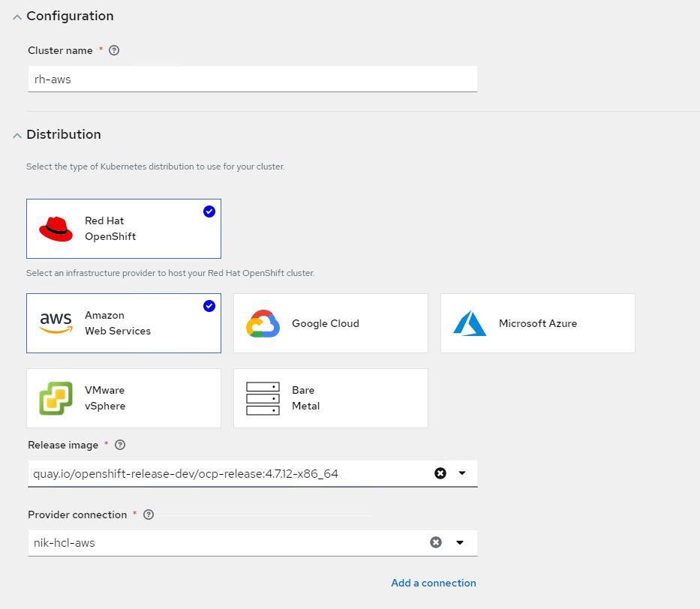Toggle the Red Hat OpenShift checkmark
700x609 pixels.
pyautogui.click(x=209, y=211)
